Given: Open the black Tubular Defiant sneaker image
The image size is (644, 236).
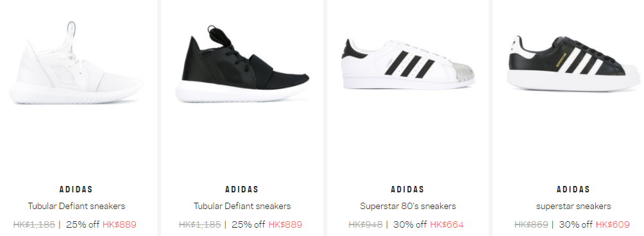Looking at the screenshot, I should tap(242, 63).
